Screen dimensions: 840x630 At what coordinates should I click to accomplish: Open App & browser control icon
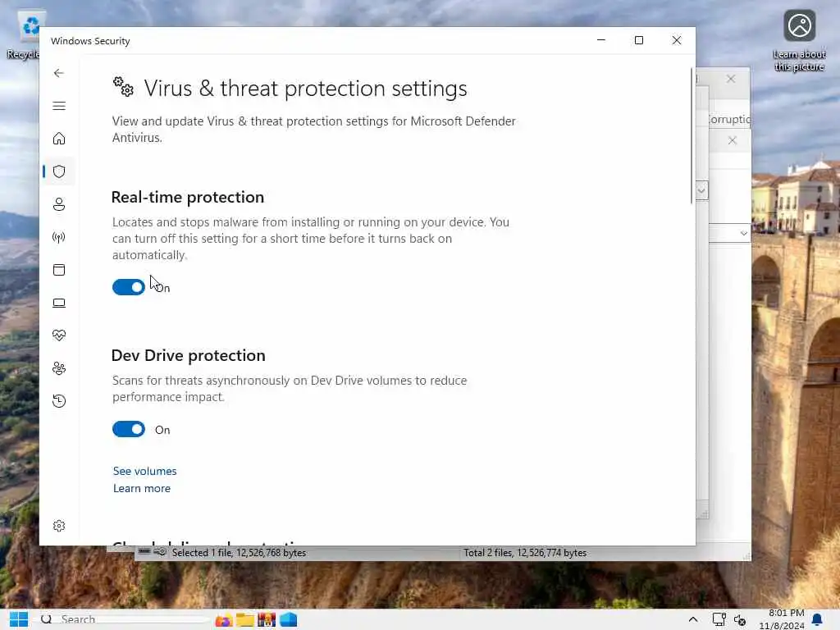59,270
